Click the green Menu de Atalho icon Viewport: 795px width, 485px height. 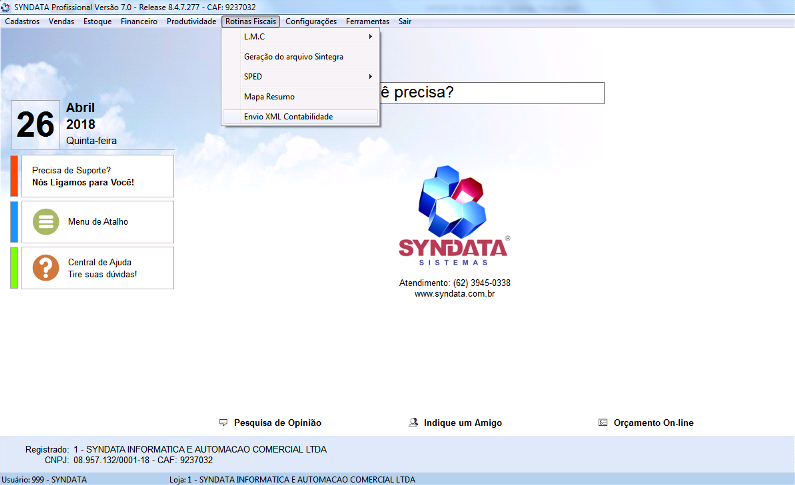(46, 222)
